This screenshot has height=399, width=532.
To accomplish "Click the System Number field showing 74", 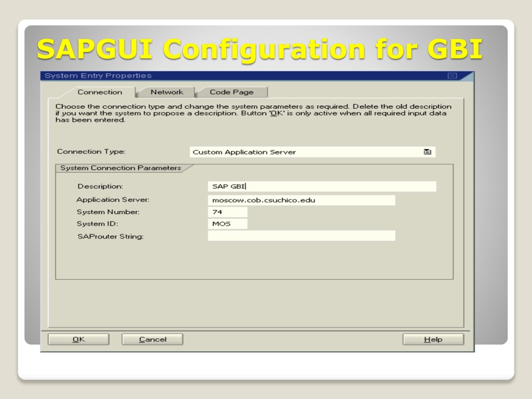I will [x=228, y=212].
